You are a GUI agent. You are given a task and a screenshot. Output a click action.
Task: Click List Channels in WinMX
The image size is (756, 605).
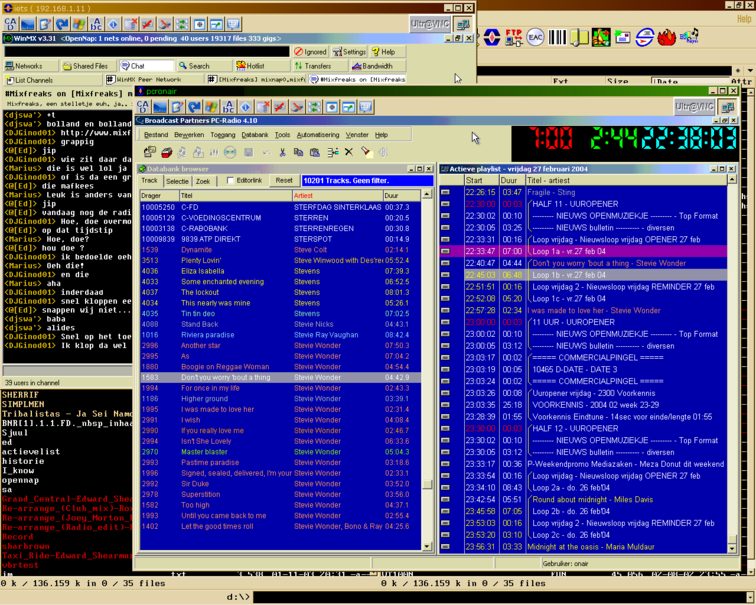(x=51, y=80)
